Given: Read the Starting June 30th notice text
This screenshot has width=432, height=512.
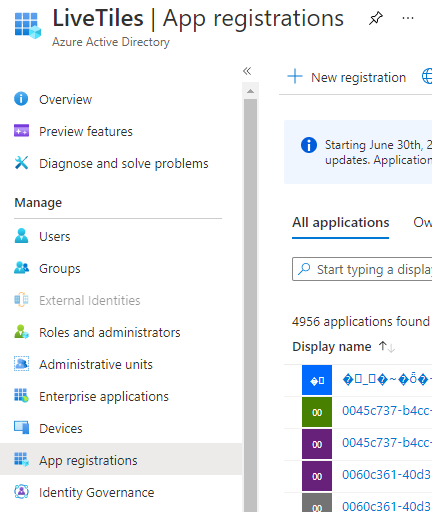Looking at the screenshot, I should coord(378,152).
